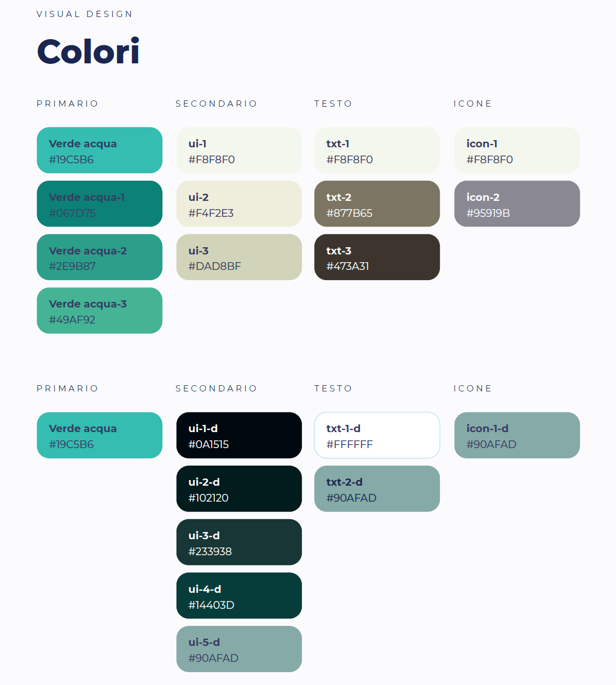
Task: Choose the Verde acqua-3 #49AF92 swatch
Action: [99, 311]
